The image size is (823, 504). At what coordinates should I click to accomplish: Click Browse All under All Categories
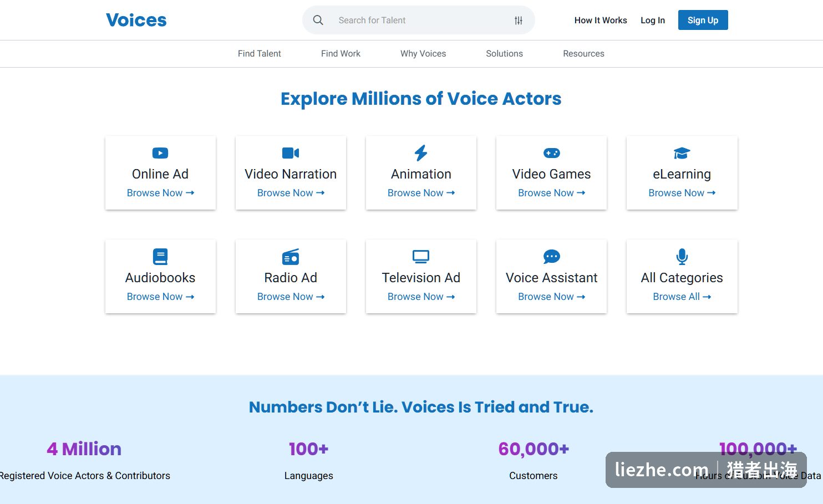click(x=682, y=297)
